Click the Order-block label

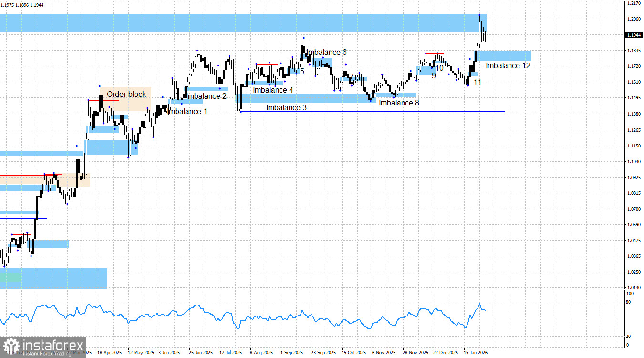pos(126,95)
